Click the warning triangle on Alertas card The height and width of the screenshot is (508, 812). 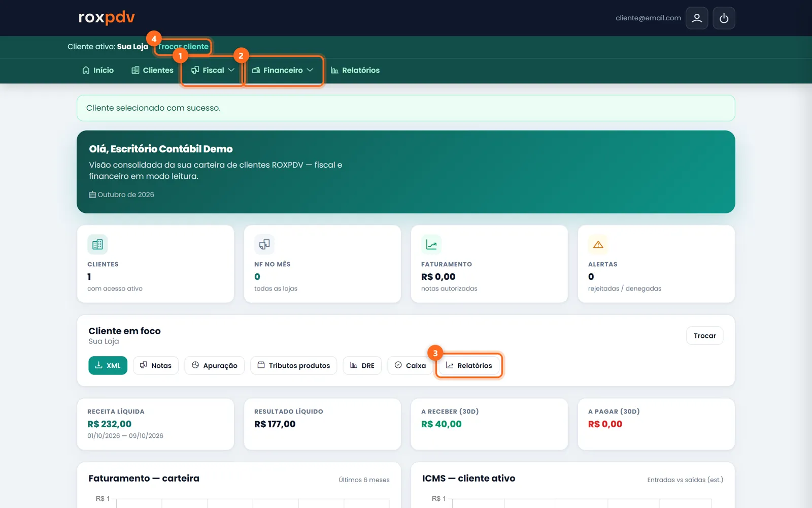(598, 244)
